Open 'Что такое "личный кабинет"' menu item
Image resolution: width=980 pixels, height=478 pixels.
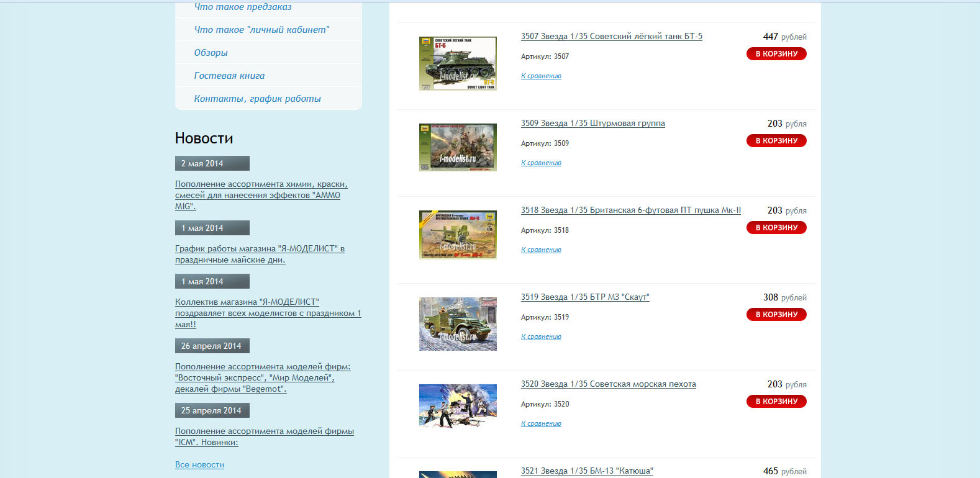coord(261,30)
